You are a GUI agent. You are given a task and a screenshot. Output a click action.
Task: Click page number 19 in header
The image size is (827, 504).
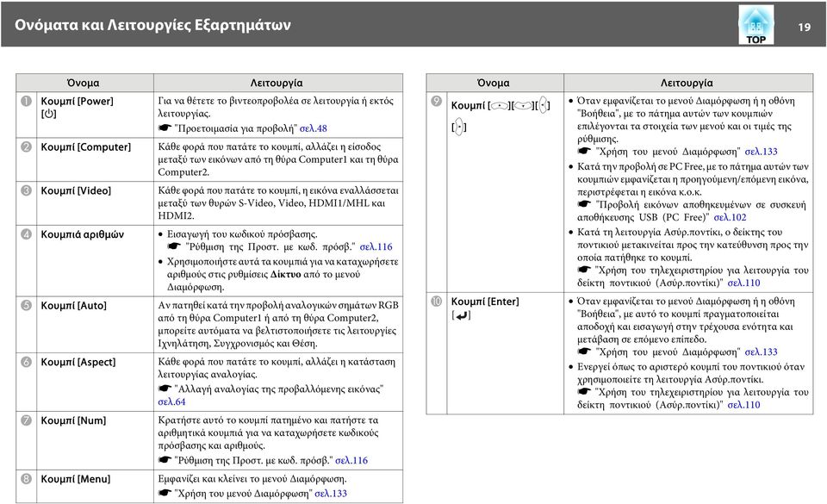(x=805, y=27)
